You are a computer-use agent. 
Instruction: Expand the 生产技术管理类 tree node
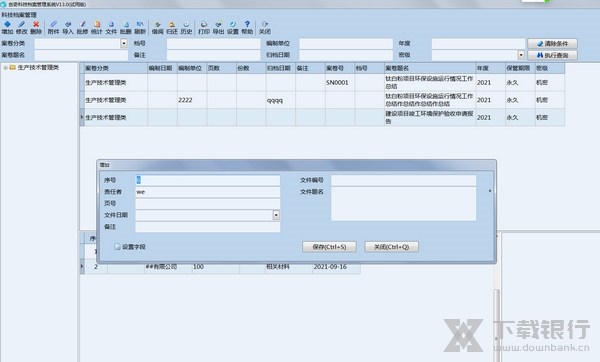pos(5,68)
